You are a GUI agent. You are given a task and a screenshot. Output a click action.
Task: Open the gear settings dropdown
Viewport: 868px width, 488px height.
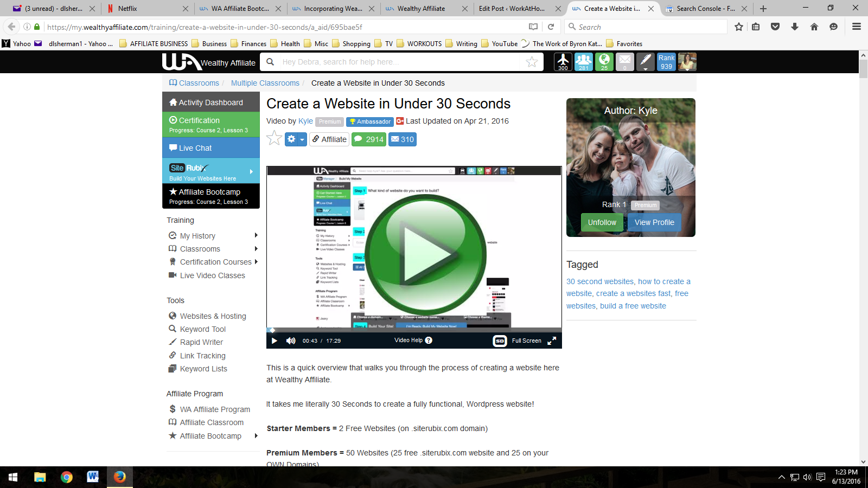tap(296, 139)
